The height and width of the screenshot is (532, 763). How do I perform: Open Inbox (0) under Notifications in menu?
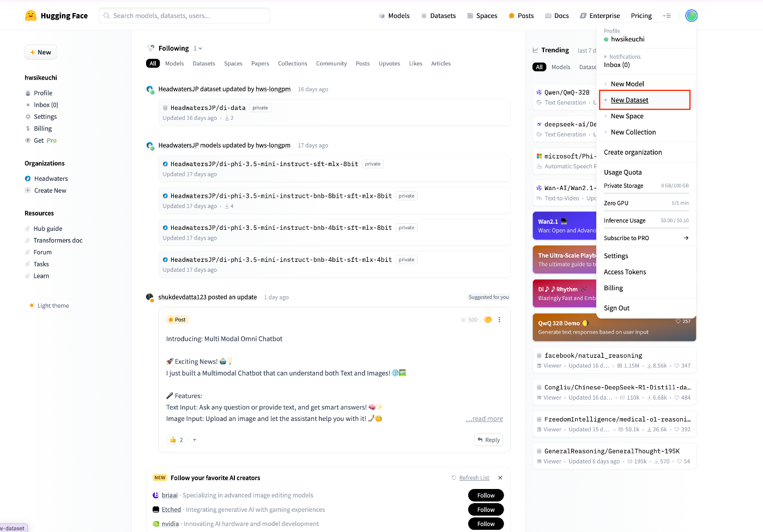[x=617, y=65]
